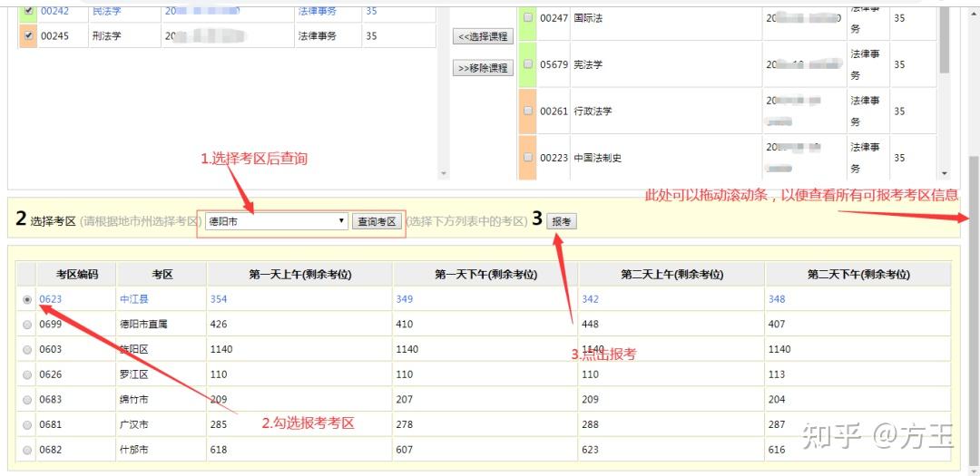The image size is (980, 476).
Task: Uncheck the 00242 民法学 course checkbox
Action: (28, 11)
